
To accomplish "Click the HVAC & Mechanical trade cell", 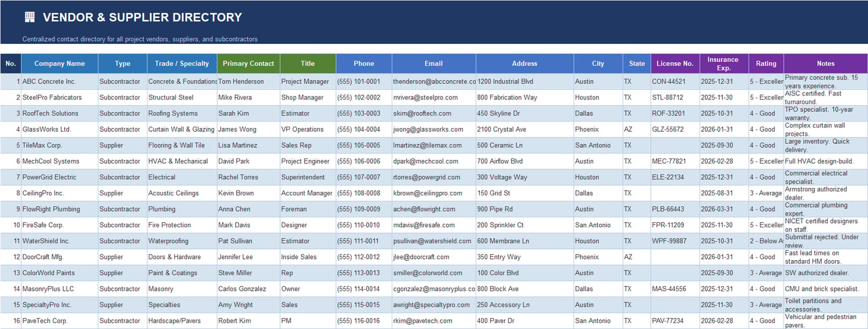I will pyautogui.click(x=182, y=161).
